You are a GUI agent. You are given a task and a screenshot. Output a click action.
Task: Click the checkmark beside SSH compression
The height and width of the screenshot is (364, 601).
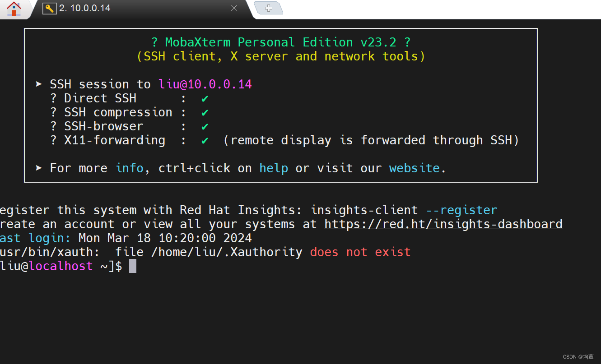(204, 112)
